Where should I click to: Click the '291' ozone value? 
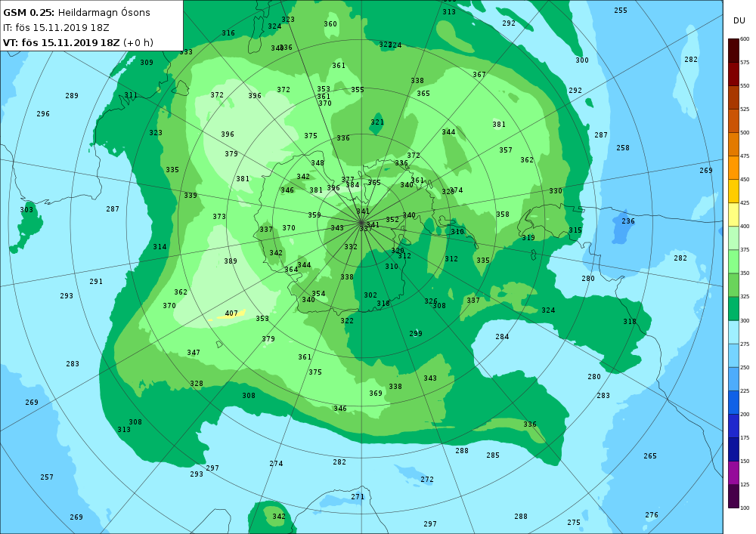click(96, 281)
